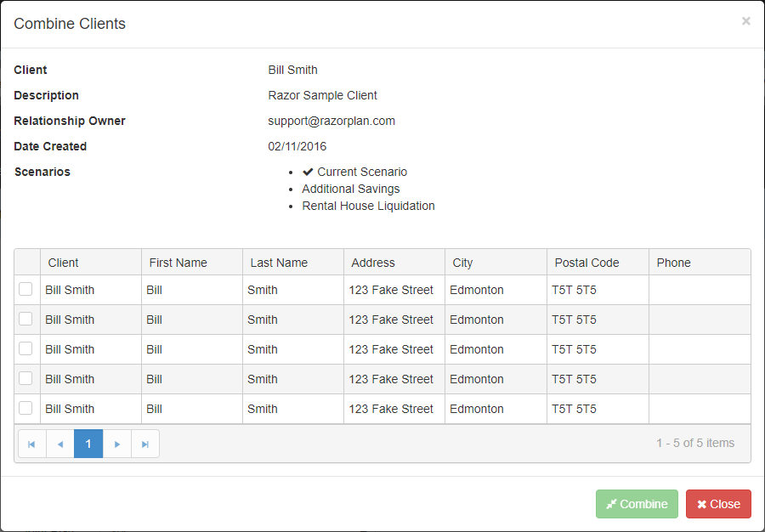765x532 pixels.
Task: Jump to the first page using pagination
Action: pos(31,443)
